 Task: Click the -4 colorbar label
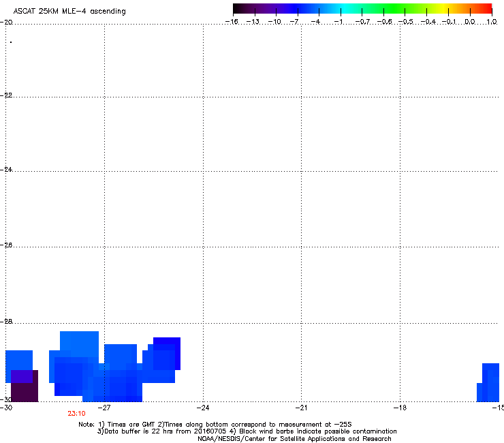315,22
